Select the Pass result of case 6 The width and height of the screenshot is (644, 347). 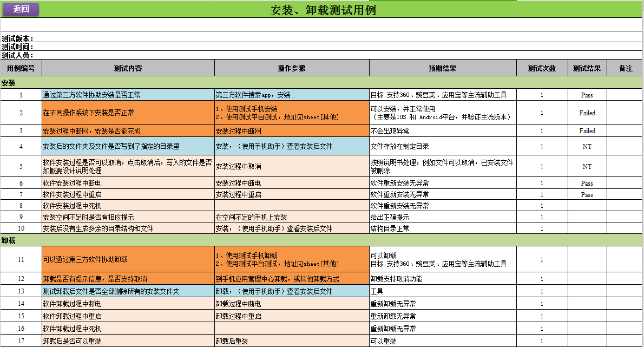pos(587,183)
